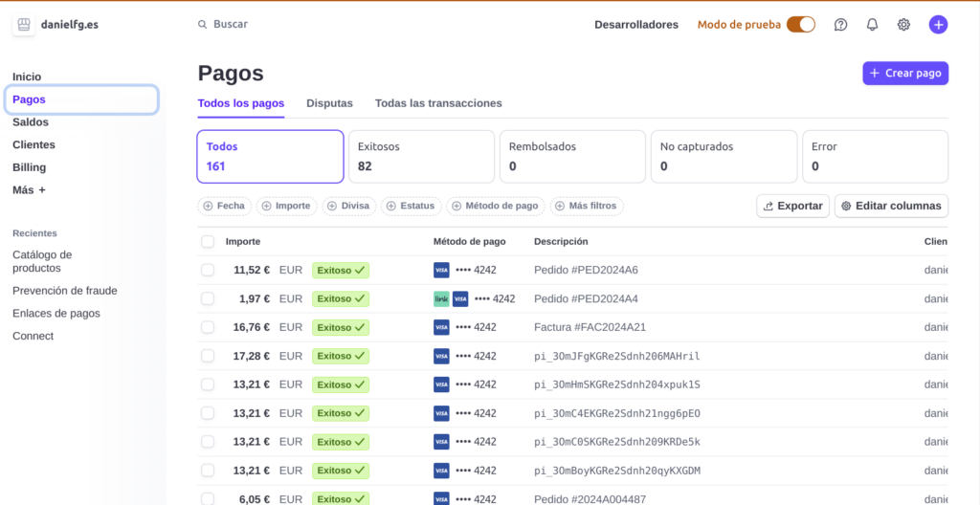
Task: Click Link icon on 1,97 € payment
Action: coord(441,298)
